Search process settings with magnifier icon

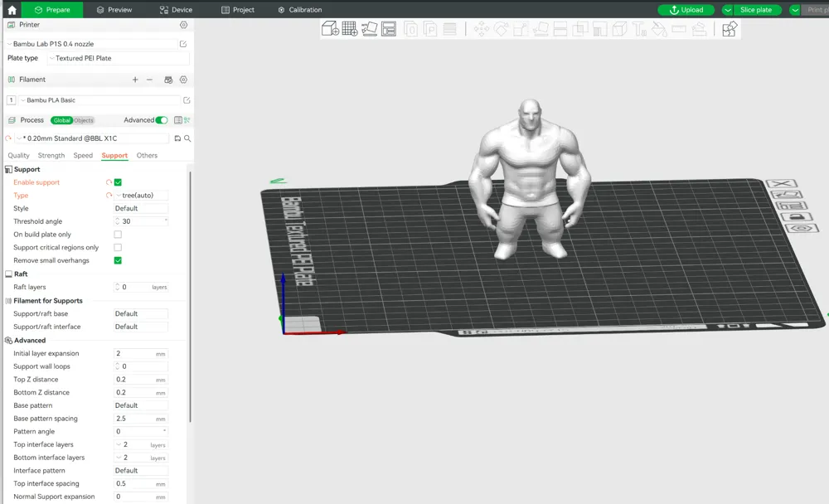[187, 138]
